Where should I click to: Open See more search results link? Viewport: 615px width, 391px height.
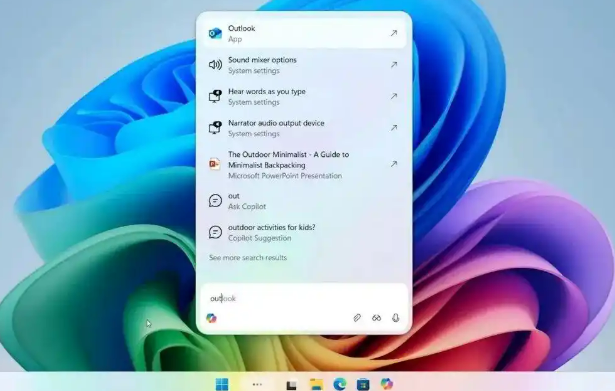[x=248, y=258]
